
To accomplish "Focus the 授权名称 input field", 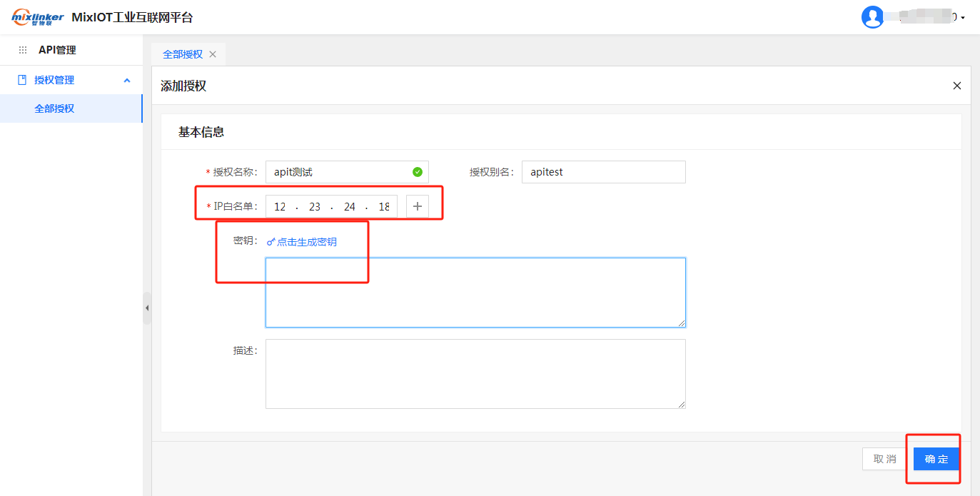I will click(335, 172).
